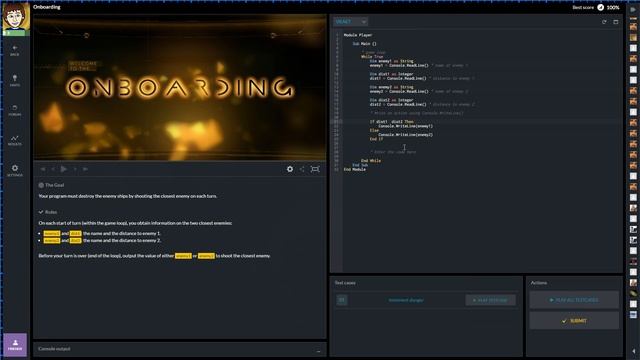The height and width of the screenshot is (360, 640).
Task: Play the Onboarding replay video
Action: click(64, 169)
